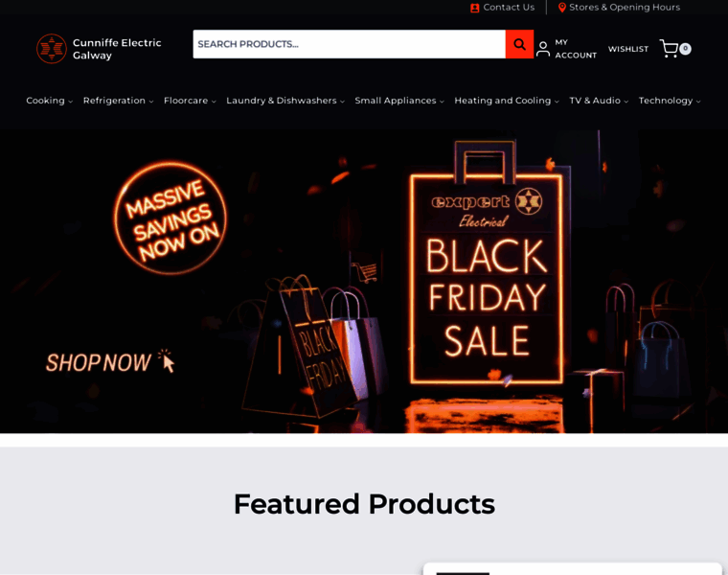Click the Contact Us card icon
Viewport: 728px width, 575px height.
(x=474, y=8)
